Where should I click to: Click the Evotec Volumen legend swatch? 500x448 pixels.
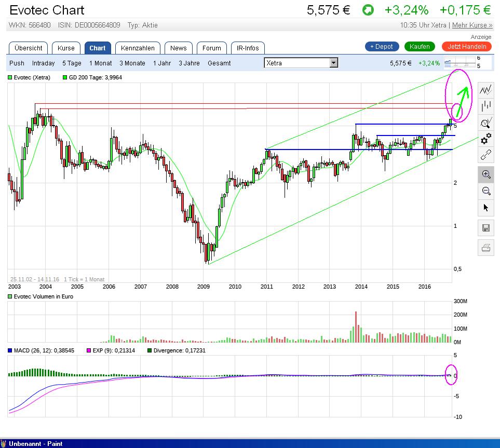[x=10, y=296]
